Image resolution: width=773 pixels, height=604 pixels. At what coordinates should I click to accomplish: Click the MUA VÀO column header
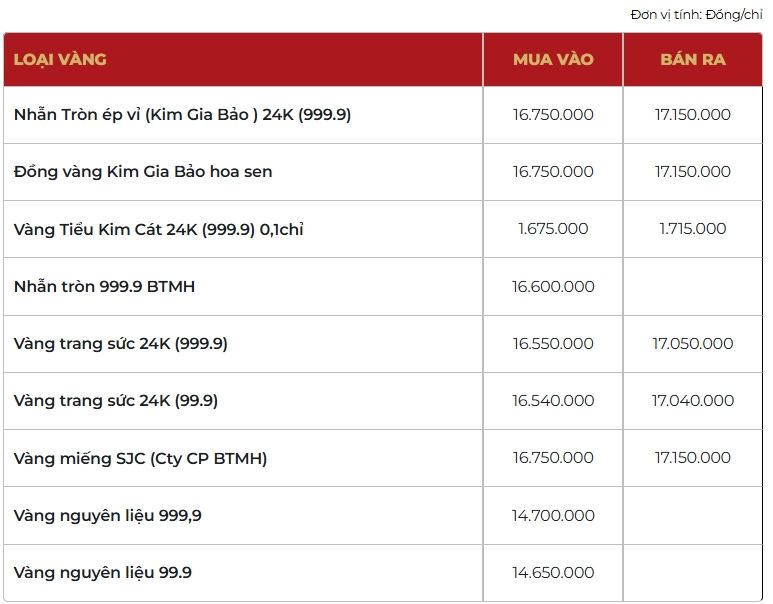(x=553, y=59)
